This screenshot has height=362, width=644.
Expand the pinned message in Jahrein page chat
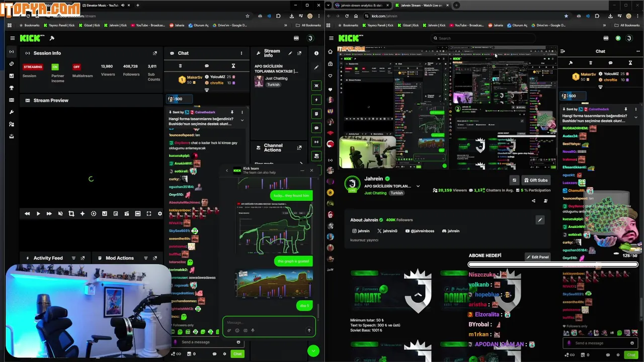(x=635, y=117)
